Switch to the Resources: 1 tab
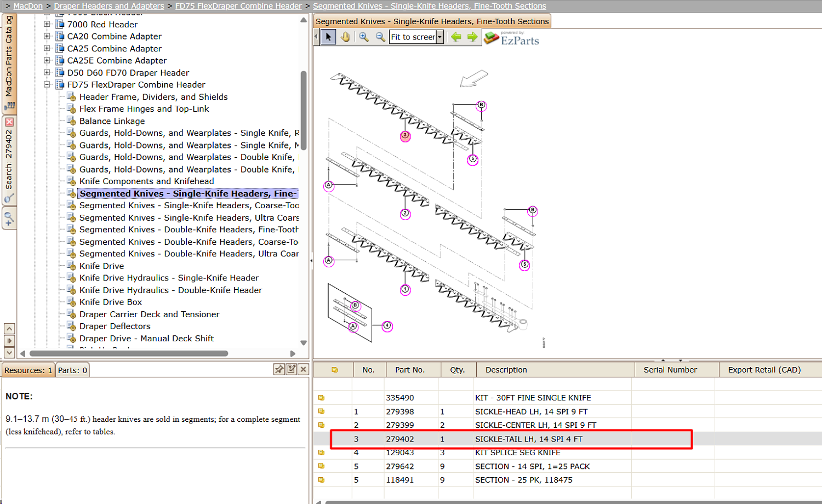822x504 pixels. pos(28,370)
